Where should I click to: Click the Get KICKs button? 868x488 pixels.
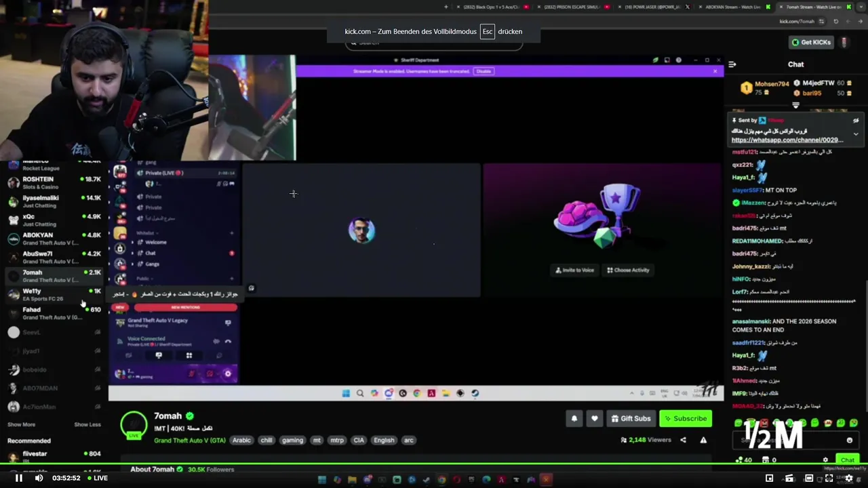click(x=810, y=42)
